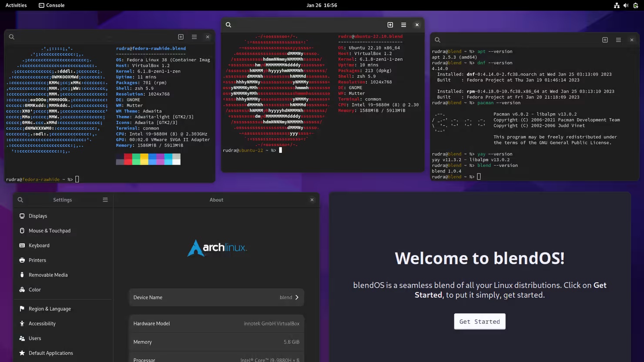Image resolution: width=644 pixels, height=362 pixels.
Task: Click the search icon in Settings
Action: click(x=20, y=199)
